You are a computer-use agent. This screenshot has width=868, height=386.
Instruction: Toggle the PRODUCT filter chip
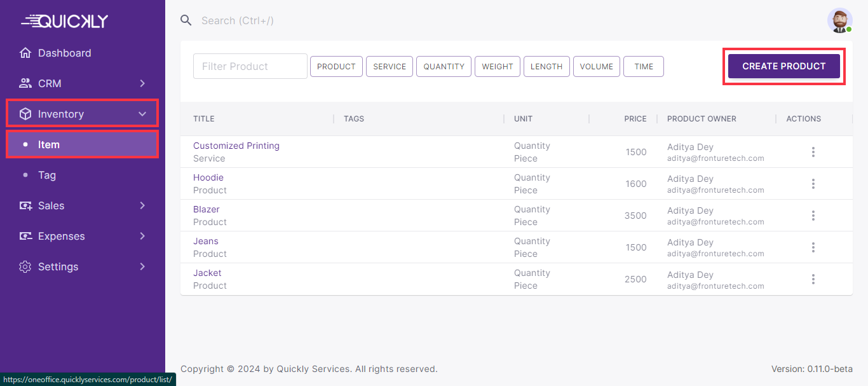[x=336, y=67]
